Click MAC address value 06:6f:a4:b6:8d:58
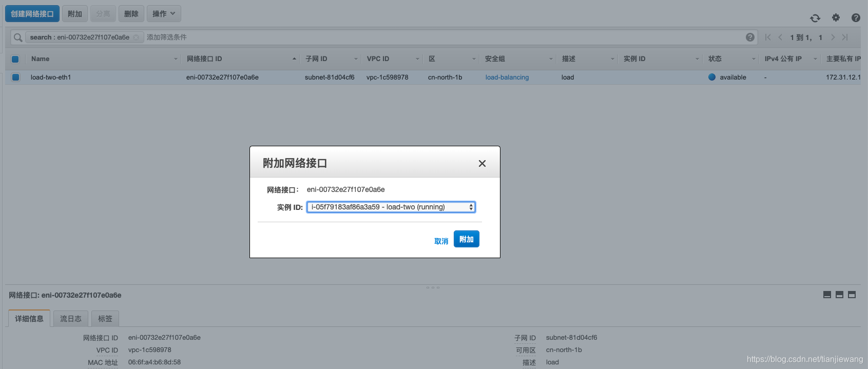Image resolution: width=868 pixels, height=369 pixels. (155, 362)
